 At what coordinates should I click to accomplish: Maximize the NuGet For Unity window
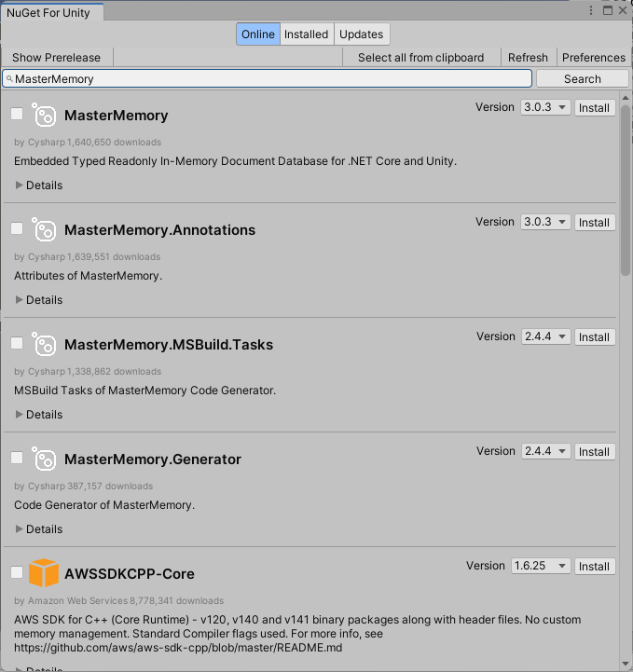point(607,10)
